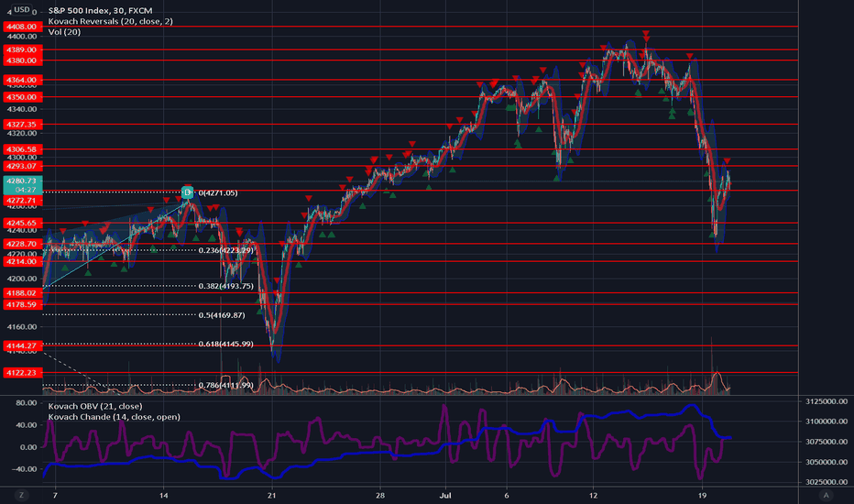854x504 pixels.
Task: Select the Fibonacci 0.236(4223.29) level label
Action: (x=226, y=251)
